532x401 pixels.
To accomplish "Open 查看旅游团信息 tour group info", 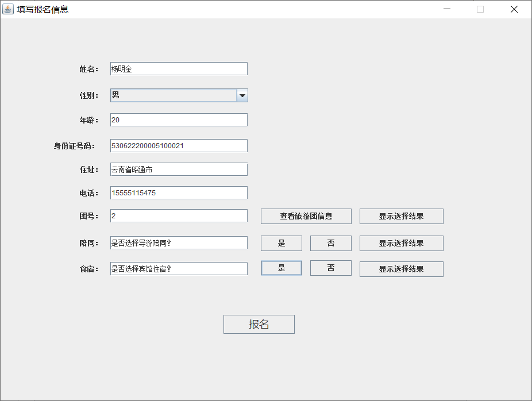I will click(x=306, y=216).
